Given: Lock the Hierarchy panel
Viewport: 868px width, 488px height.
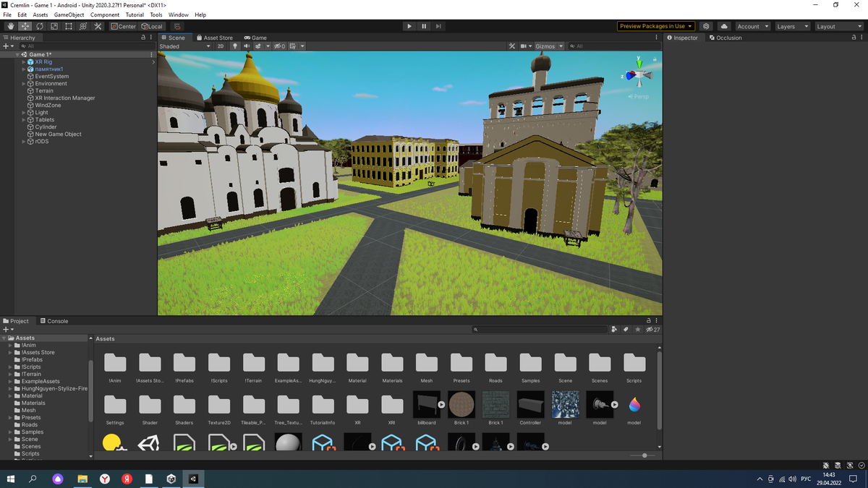Looking at the screenshot, I should pos(143,38).
